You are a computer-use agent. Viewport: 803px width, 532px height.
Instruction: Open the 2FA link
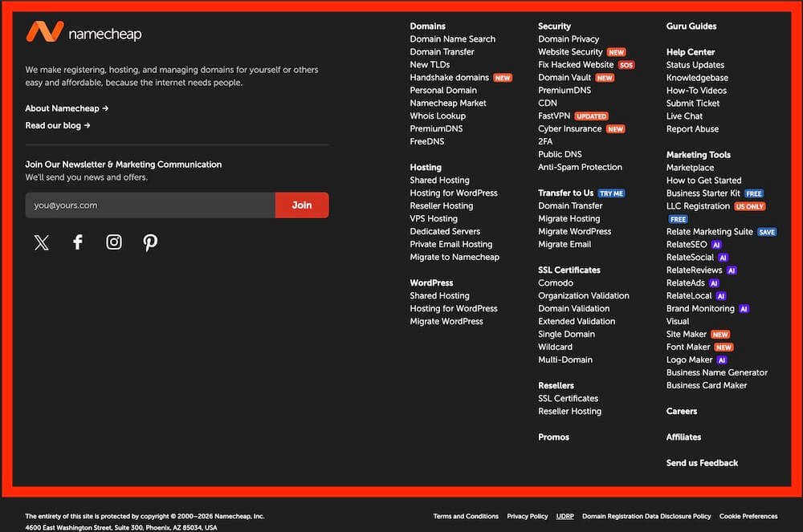[545, 142]
